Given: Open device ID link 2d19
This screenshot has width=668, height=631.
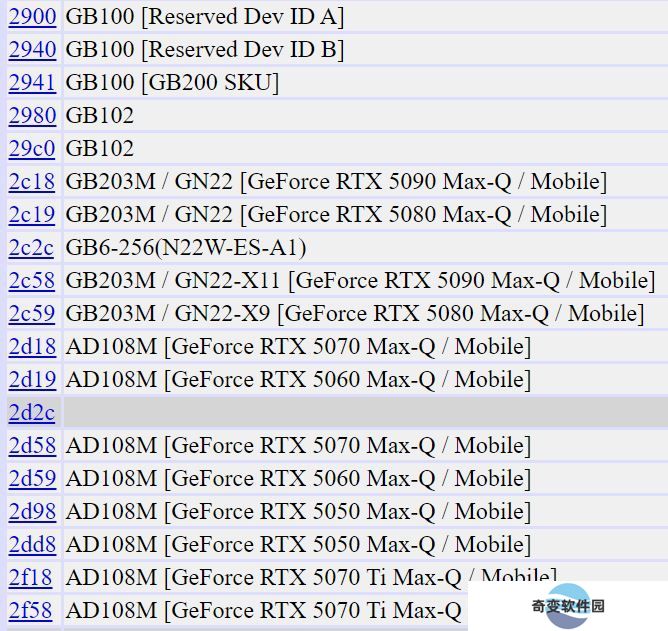Looking at the screenshot, I should [32, 380].
